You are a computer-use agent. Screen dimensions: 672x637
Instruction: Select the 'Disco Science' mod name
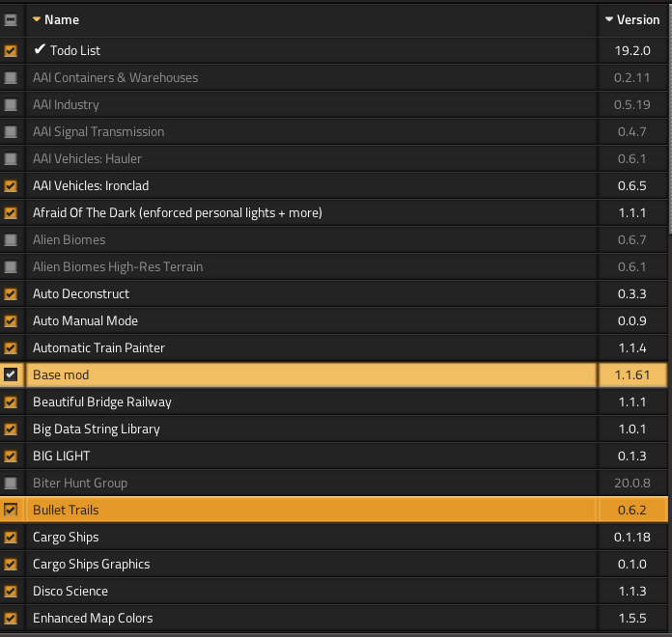(70, 591)
